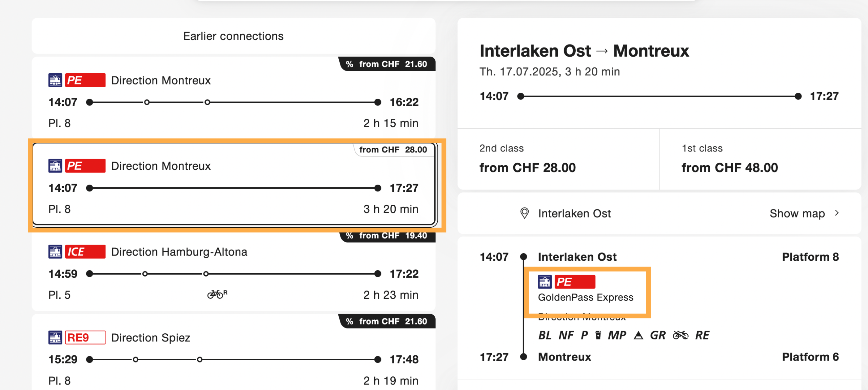Choose the 1st class fare from CHF 48.00
The width and height of the screenshot is (868, 390).
760,159
